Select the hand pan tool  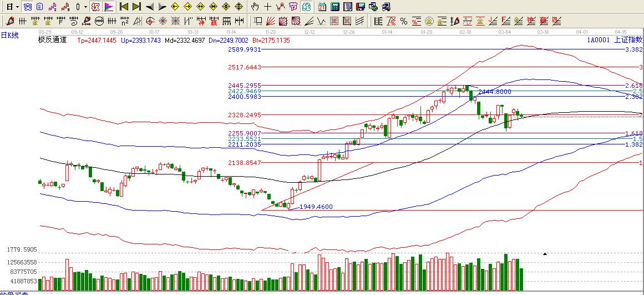point(255,7)
